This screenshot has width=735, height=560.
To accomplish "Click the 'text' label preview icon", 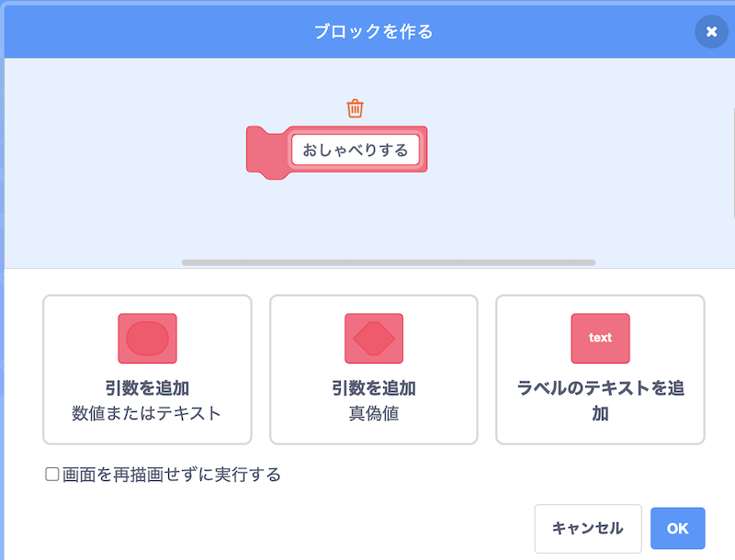I will pos(600,338).
